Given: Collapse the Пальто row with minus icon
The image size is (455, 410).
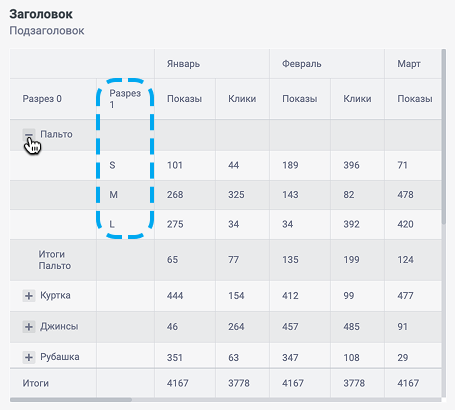Looking at the screenshot, I should 29,135.
